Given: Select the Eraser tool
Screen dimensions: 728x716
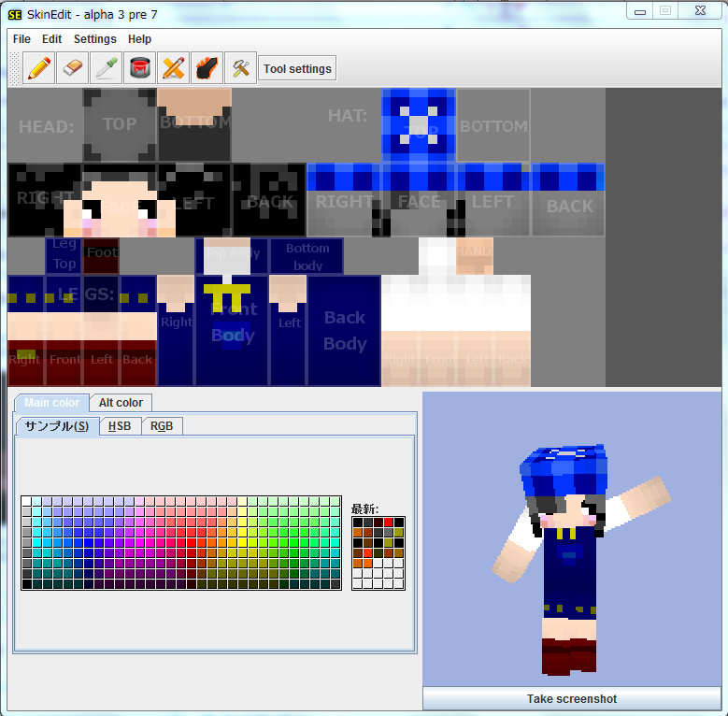Looking at the screenshot, I should point(72,68).
